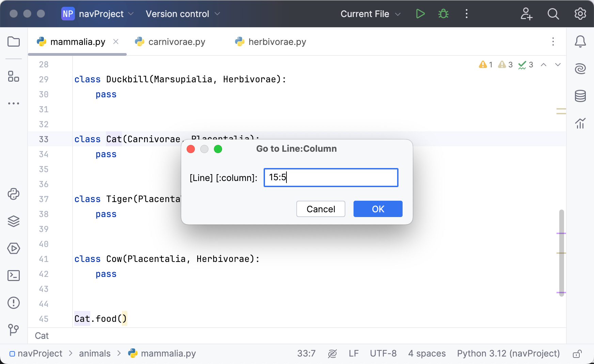Open the Problems tool window icon
594x364 pixels.
[14, 303]
